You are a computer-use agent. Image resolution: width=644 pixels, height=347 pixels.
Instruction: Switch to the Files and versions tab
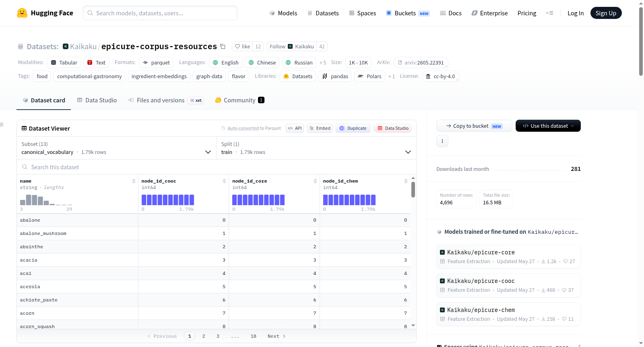(166, 100)
